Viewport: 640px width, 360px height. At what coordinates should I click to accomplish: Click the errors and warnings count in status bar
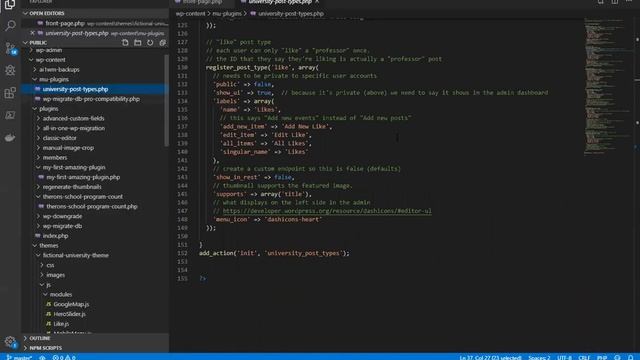64,357
